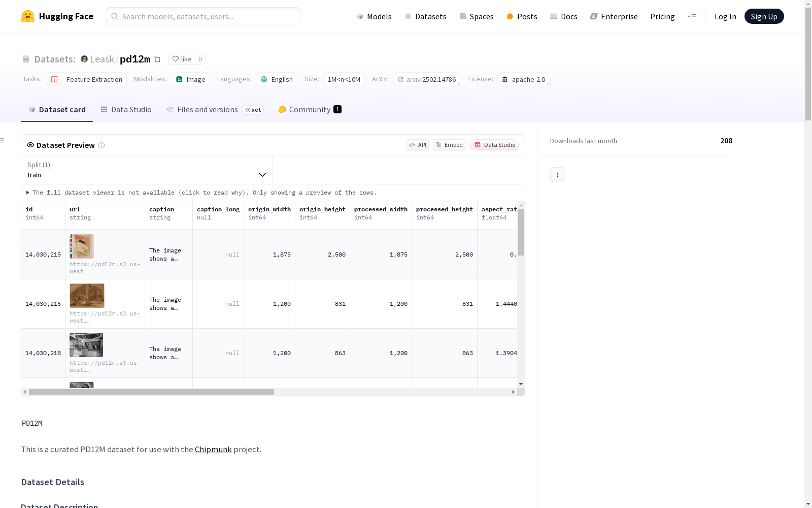Select the Feature Extraction task tag
The height and width of the screenshot is (508, 812).
click(x=86, y=79)
